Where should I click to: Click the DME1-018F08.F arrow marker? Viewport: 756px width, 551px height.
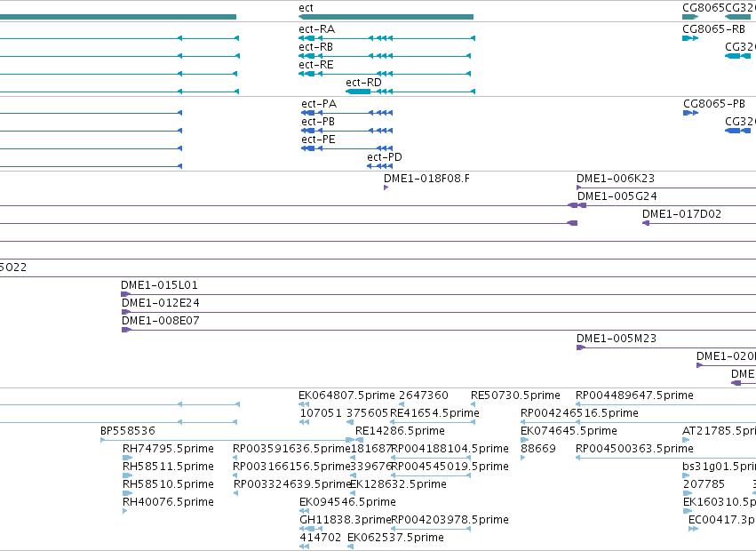(x=386, y=188)
